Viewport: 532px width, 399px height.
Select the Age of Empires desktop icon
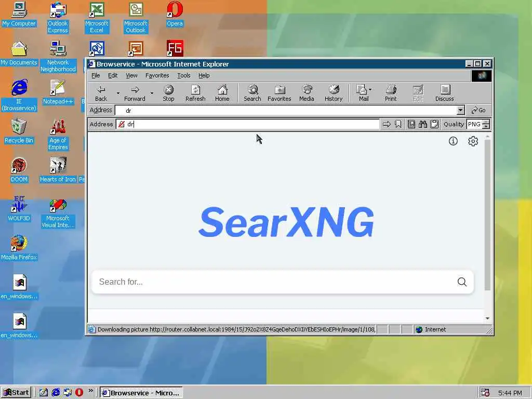coord(58,135)
